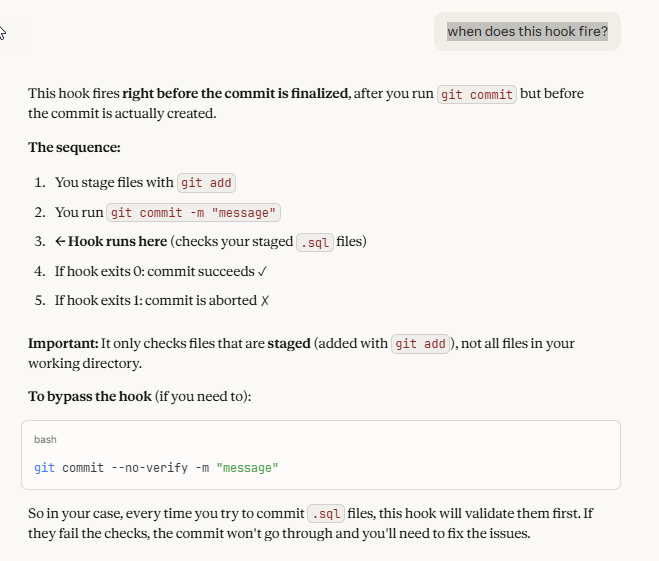This screenshot has width=659, height=561.
Task: Click "The sequence:" heading
Action: [x=74, y=148]
